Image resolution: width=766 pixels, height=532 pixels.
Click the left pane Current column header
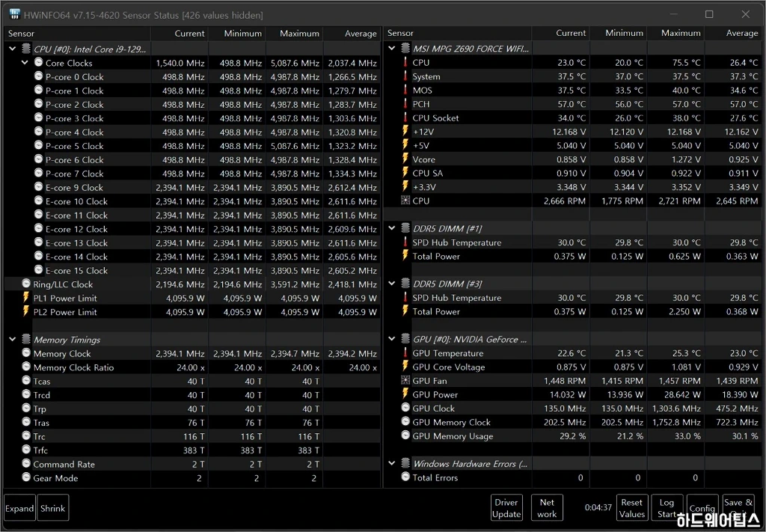coord(180,34)
